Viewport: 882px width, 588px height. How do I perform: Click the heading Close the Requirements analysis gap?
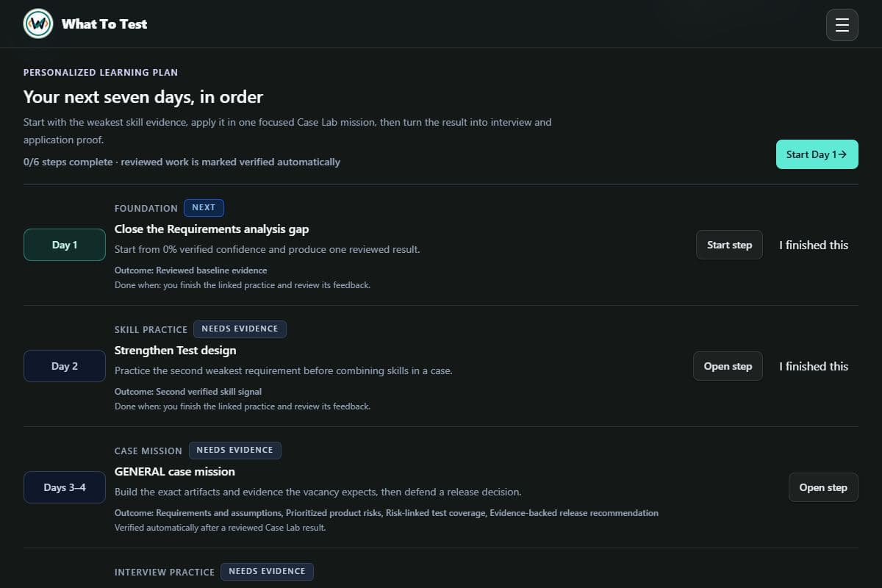[212, 229]
